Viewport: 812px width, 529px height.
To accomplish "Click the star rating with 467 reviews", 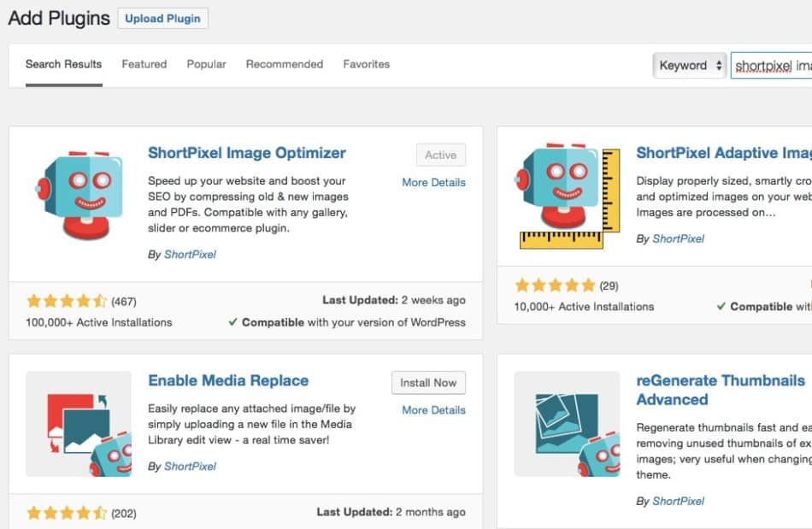I will pyautogui.click(x=67, y=301).
